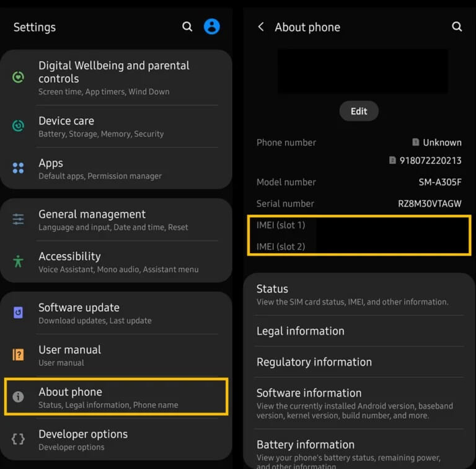This screenshot has height=469, width=476.
Task: Tap the Developer options braces icon
Action: click(x=19, y=439)
